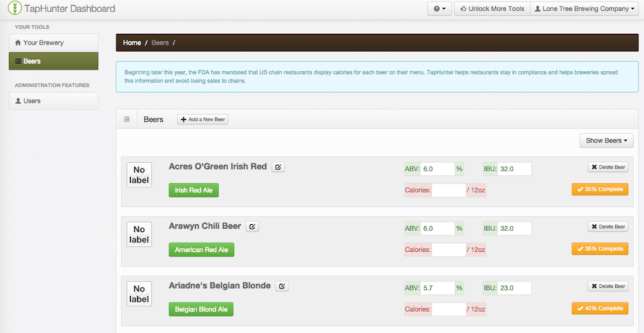Click the Home breadcrumb link

[x=132, y=43]
